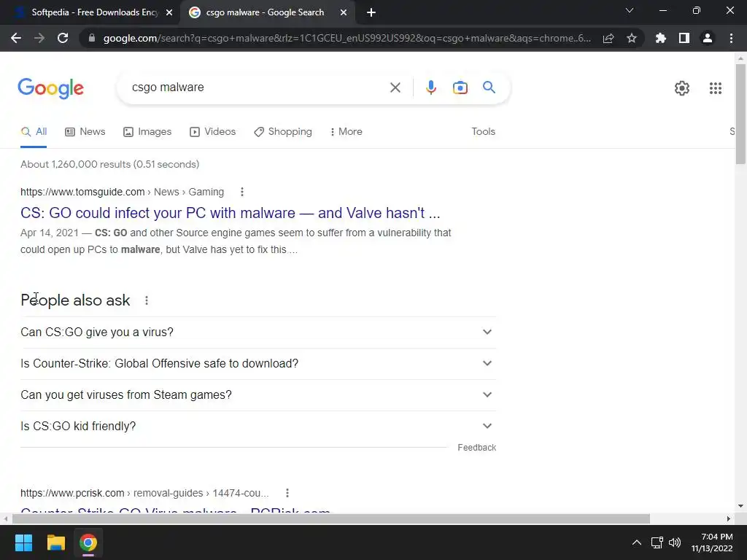Open the pcrisk result options three-dot menu
This screenshot has width=747, height=560.
coord(287,493)
